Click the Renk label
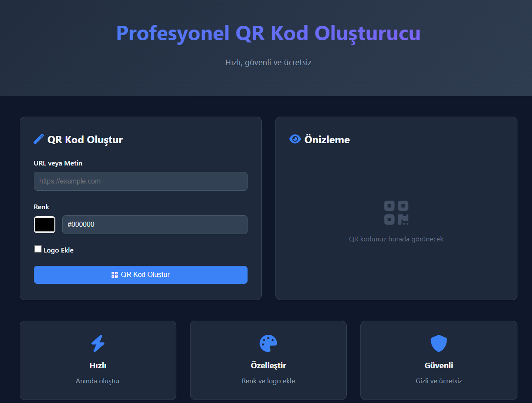Viewport: 532px width, 403px height. tap(41, 207)
